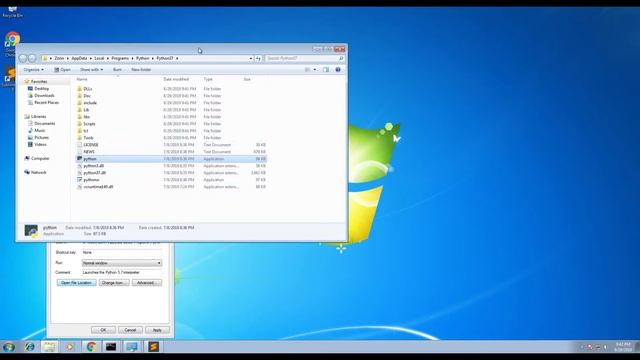Sort files by Type column header

[208, 79]
